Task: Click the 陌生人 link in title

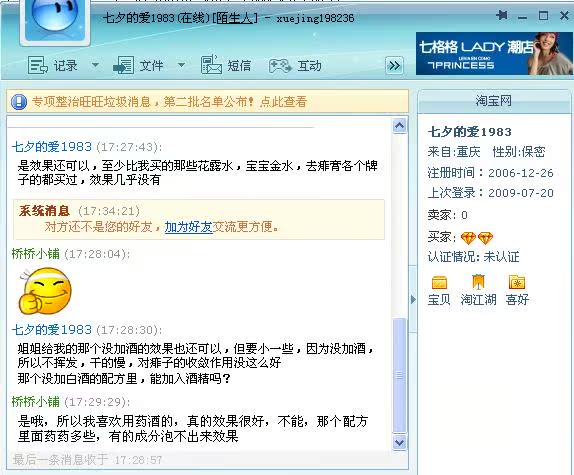Action: click(x=235, y=18)
